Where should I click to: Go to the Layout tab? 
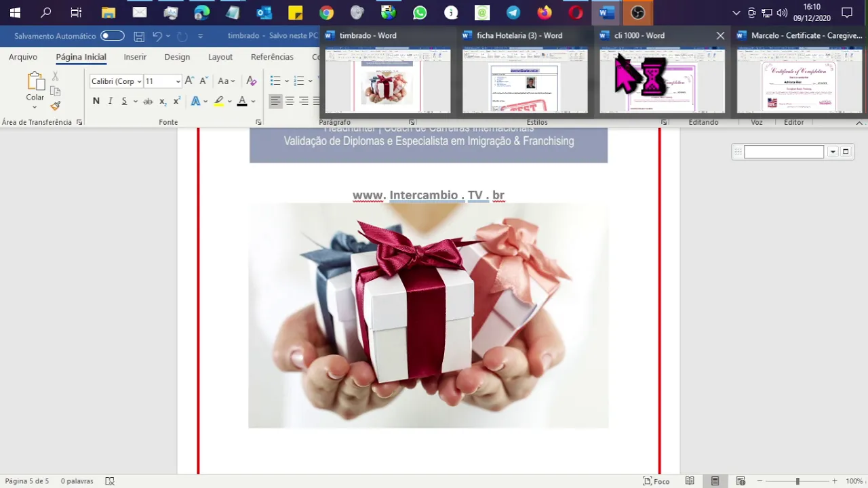220,57
